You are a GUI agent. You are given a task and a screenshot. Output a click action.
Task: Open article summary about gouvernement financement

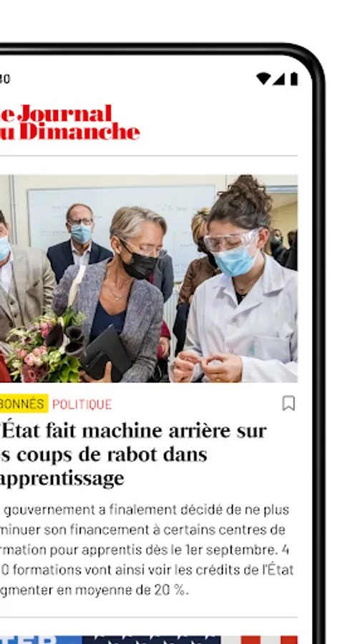tap(147, 550)
